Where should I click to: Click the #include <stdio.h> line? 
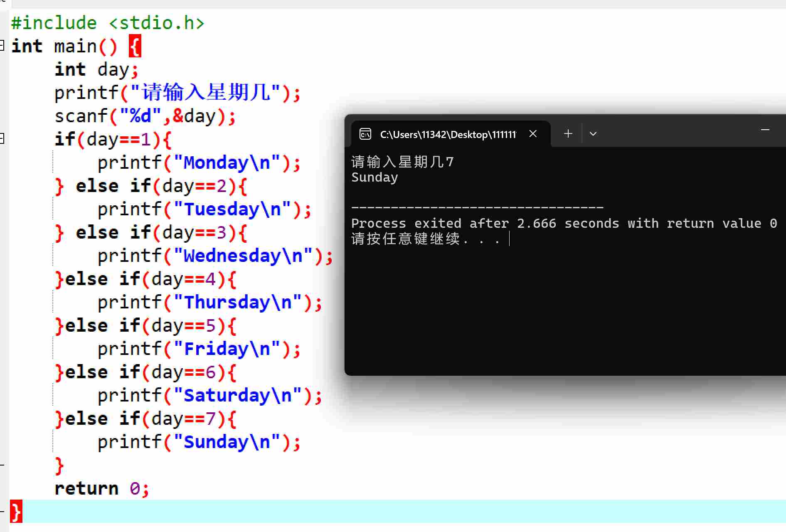(x=108, y=23)
